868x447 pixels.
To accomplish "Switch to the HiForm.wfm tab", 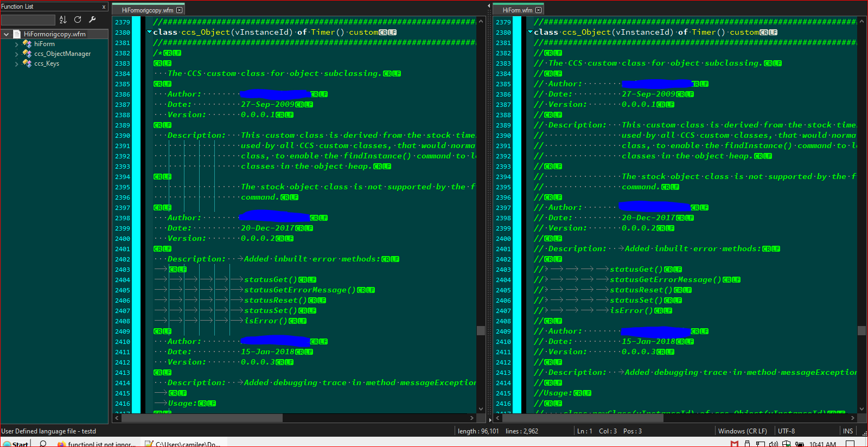I will click(x=518, y=10).
